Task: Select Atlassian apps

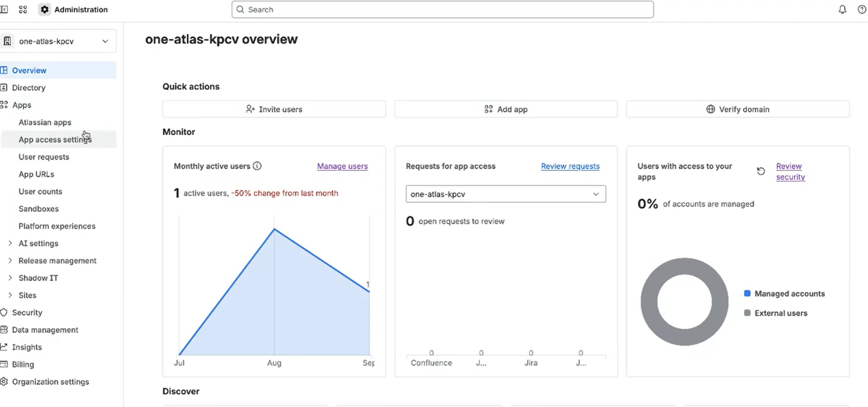Action: (x=45, y=122)
